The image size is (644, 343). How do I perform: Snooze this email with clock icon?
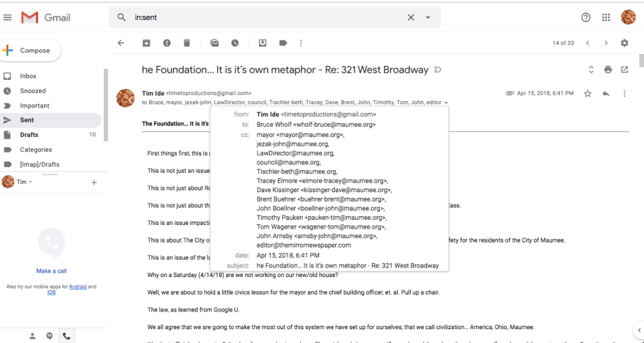pos(235,43)
